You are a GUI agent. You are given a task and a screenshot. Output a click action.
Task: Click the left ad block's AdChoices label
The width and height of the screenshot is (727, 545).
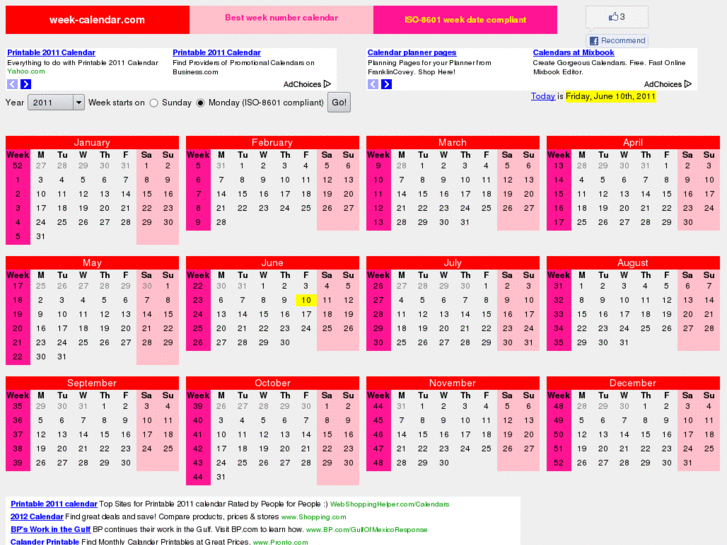[x=302, y=84]
